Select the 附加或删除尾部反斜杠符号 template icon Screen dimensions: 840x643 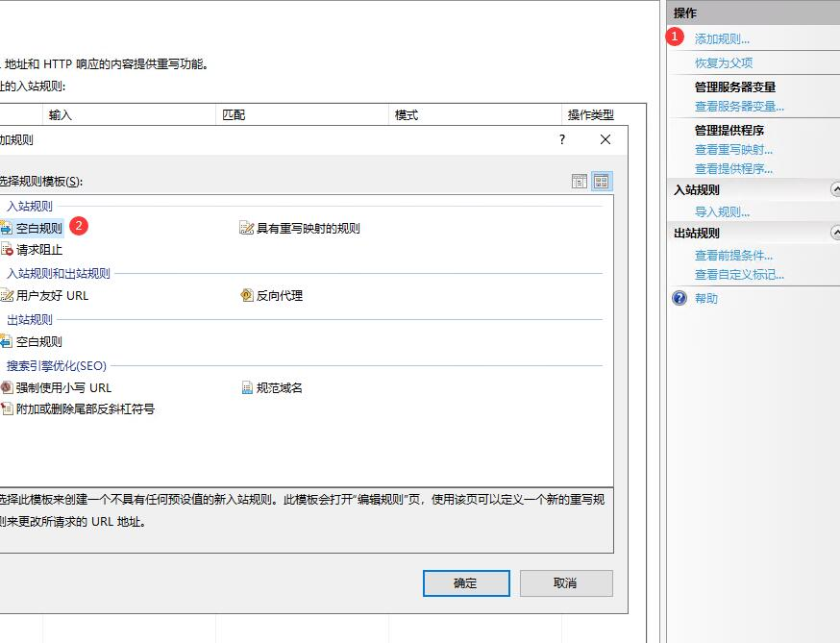tap(7, 408)
